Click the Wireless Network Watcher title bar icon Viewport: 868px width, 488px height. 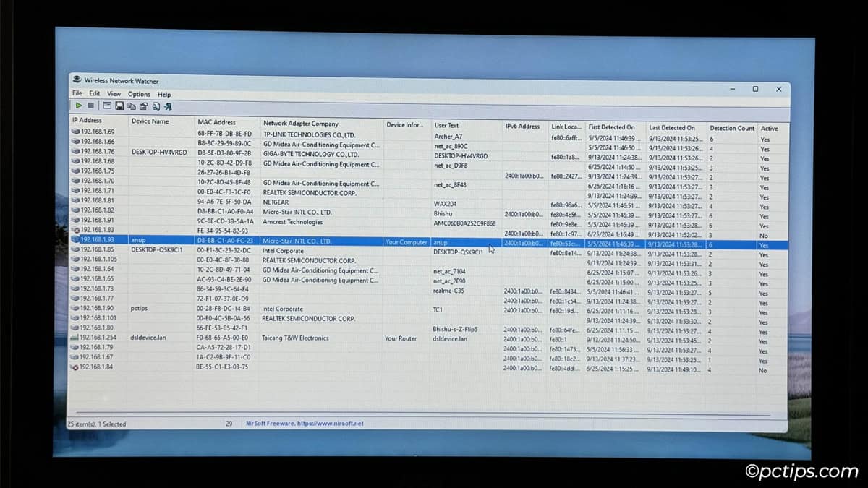(77, 80)
